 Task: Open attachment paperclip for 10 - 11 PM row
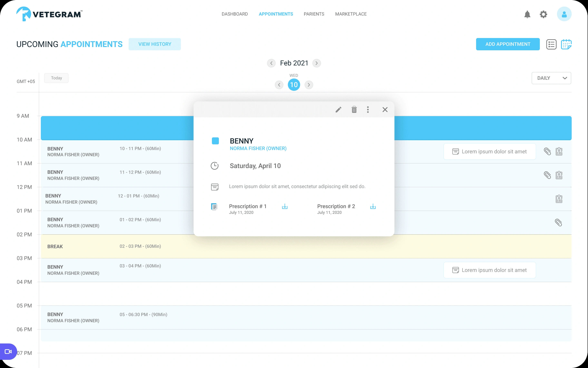[547, 151]
